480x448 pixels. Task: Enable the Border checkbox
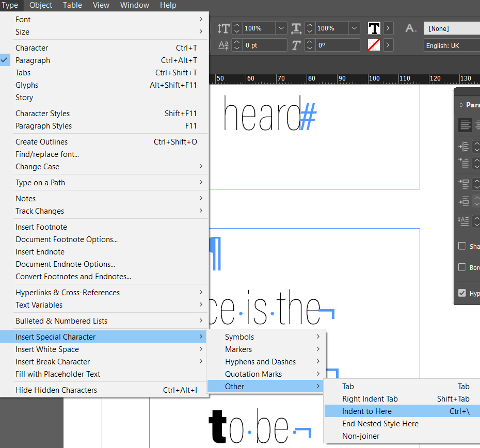462,267
